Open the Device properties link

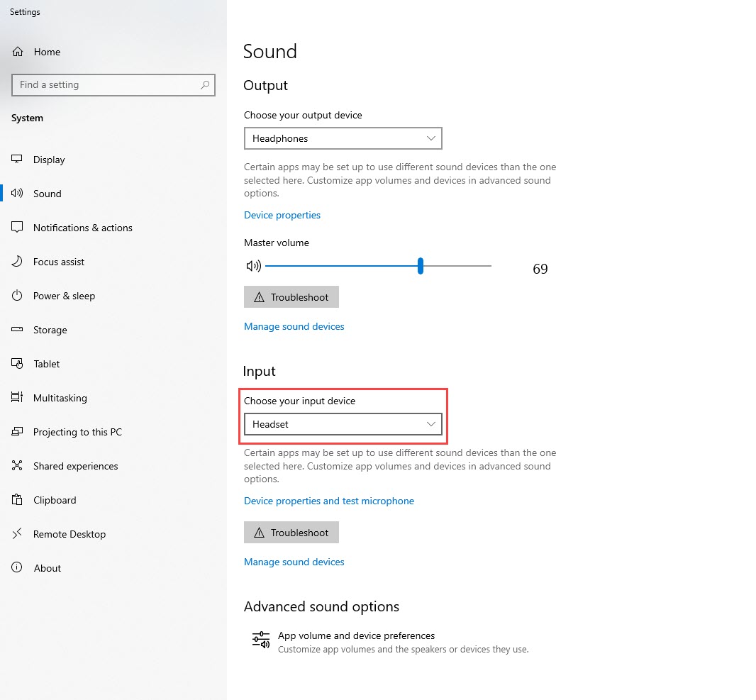(282, 215)
